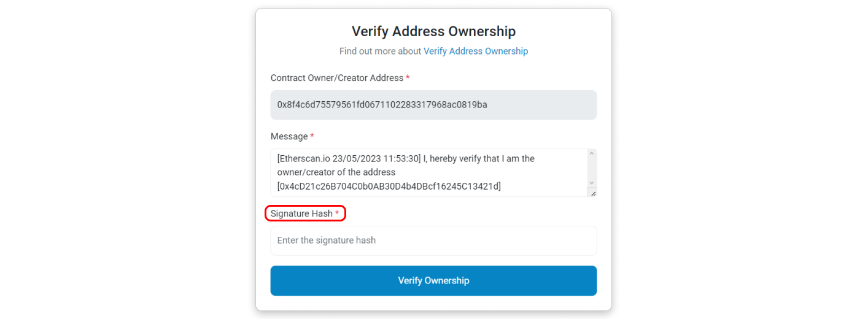Focus the Signature Hash input field

click(x=433, y=240)
